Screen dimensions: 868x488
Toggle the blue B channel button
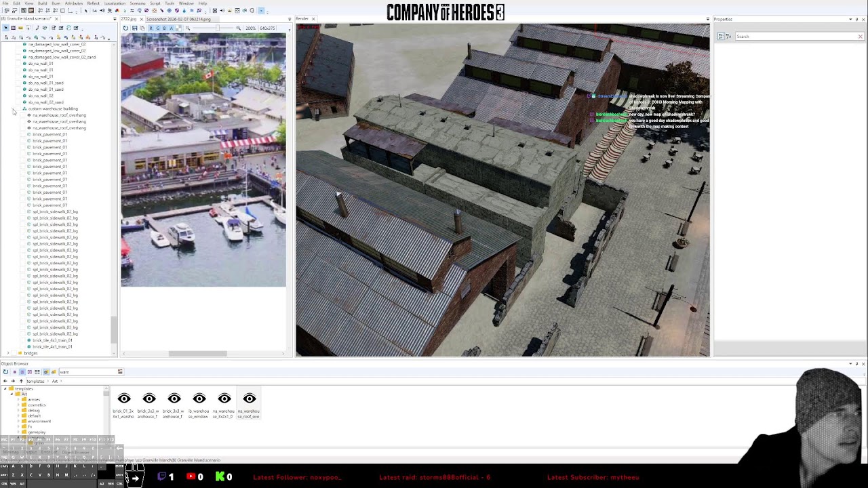click(164, 28)
